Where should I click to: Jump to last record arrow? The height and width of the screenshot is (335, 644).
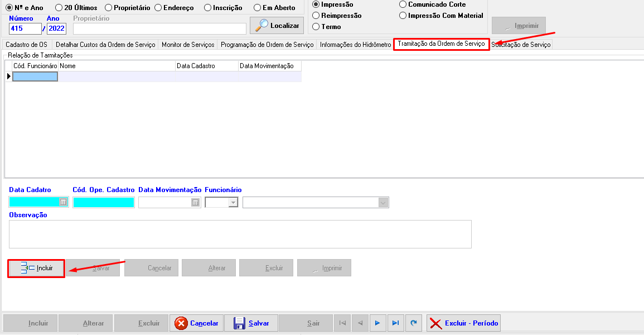(395, 323)
